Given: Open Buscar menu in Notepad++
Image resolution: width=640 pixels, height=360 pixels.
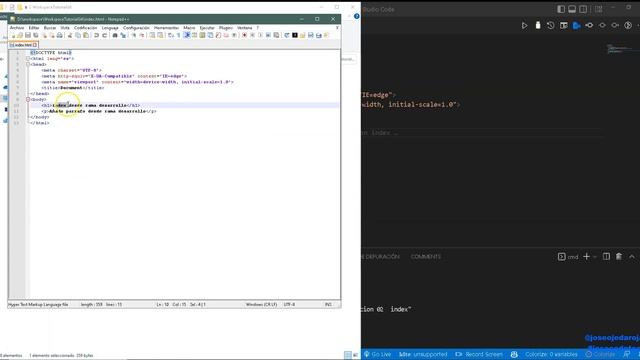Looking at the screenshot, I should [50, 28].
